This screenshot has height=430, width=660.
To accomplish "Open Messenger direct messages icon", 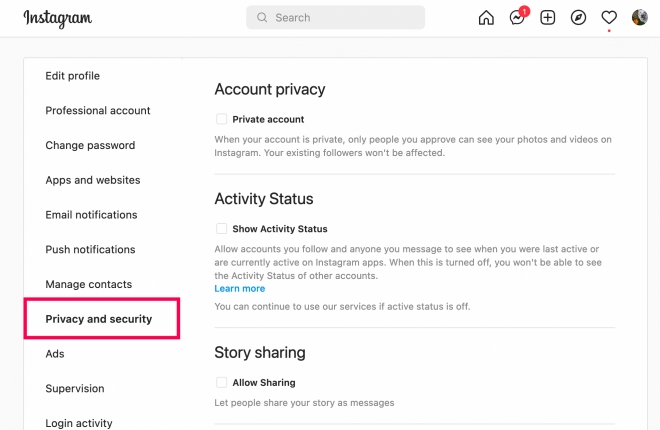I will pos(517,17).
